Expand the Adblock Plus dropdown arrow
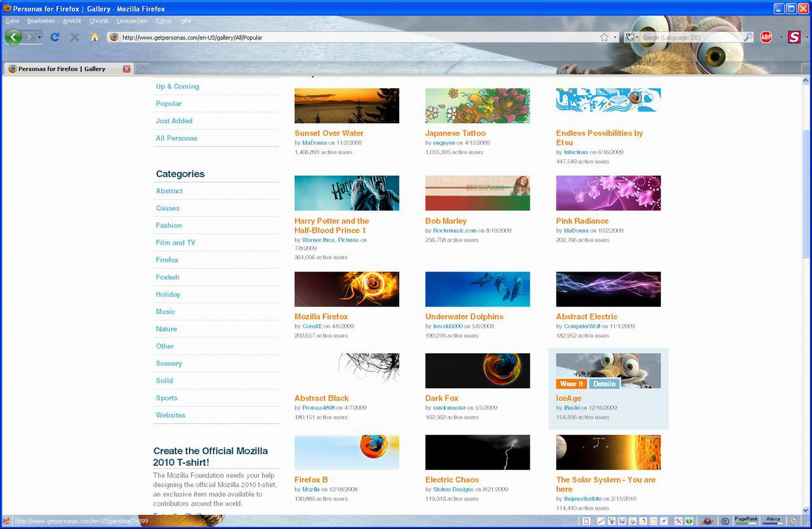The width and height of the screenshot is (812, 529). pos(781,37)
